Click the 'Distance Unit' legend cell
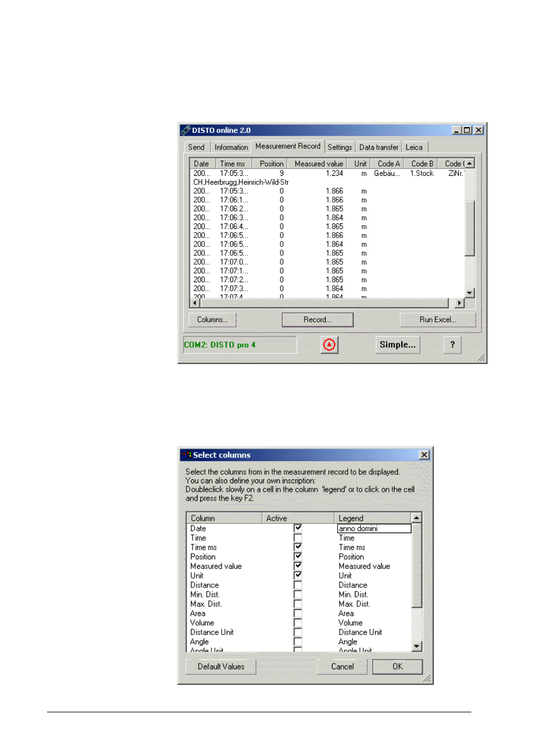Image resolution: width=534 pixels, height=756 pixels. (360, 632)
